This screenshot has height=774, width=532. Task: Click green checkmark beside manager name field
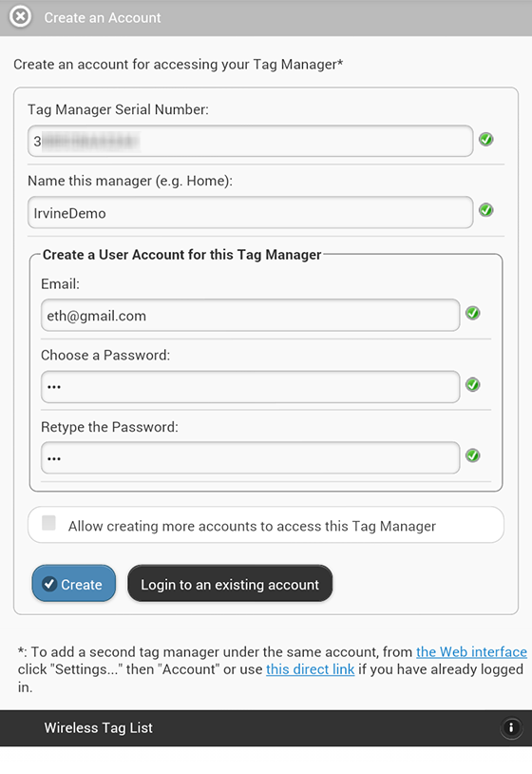[486, 210]
